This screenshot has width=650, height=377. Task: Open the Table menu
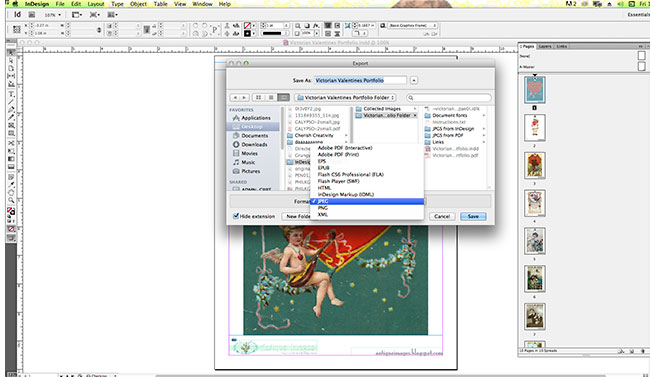(160, 4)
